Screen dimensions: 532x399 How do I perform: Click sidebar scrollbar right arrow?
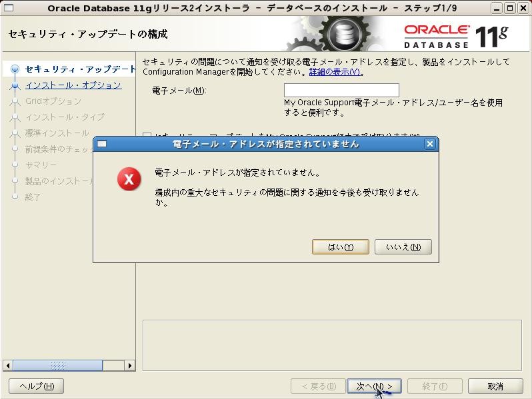click(x=130, y=366)
